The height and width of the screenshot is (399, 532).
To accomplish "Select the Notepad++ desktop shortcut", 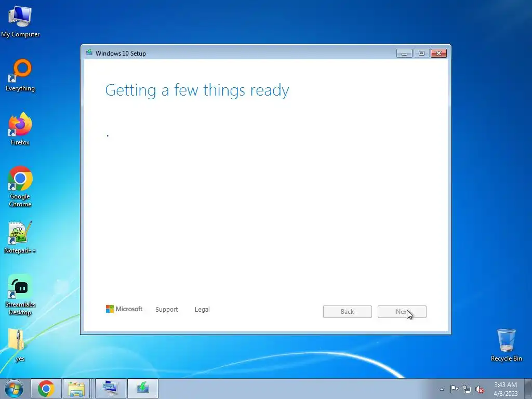I will 20,237.
